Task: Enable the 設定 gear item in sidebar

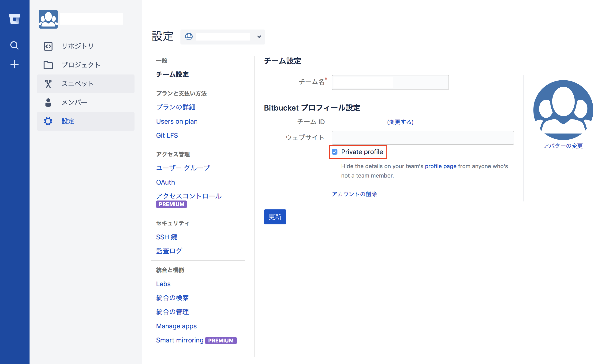Action: 68,121
